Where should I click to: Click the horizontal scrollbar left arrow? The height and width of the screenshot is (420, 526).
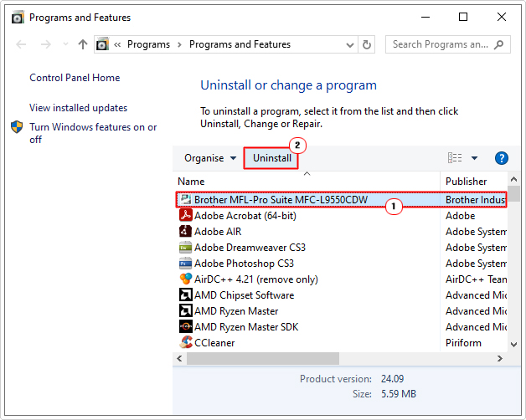tap(179, 359)
